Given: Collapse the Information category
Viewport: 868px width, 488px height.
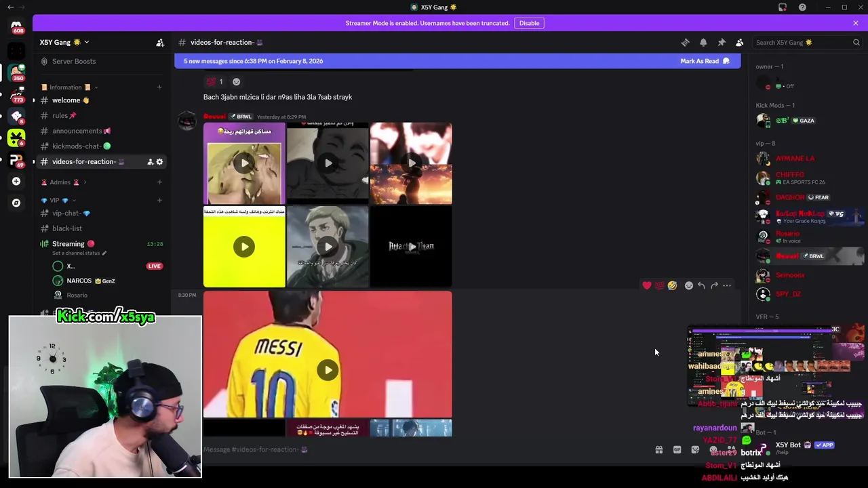Looking at the screenshot, I should [70, 87].
